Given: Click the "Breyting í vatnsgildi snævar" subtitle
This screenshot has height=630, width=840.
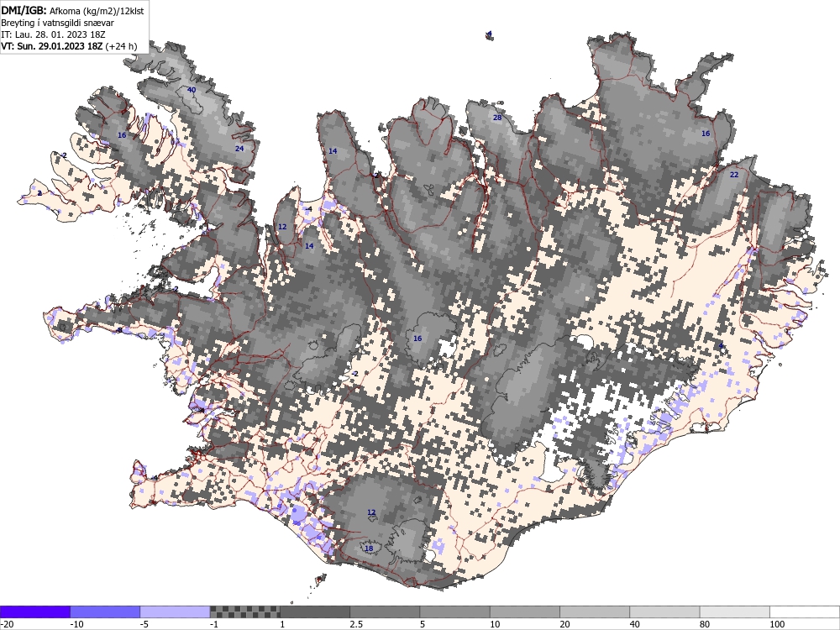Looking at the screenshot, I should pos(57,23).
